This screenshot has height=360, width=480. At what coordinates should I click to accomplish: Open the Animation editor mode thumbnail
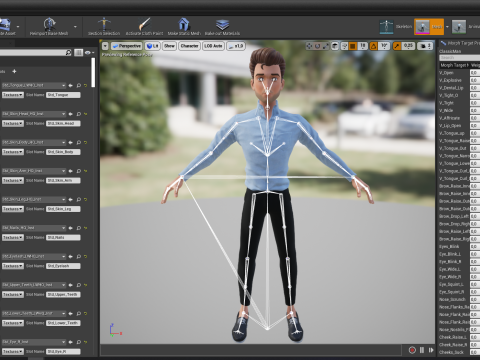(459, 27)
